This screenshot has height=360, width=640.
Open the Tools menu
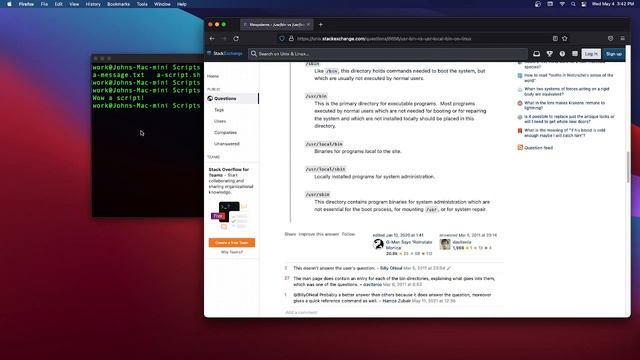point(142,4)
